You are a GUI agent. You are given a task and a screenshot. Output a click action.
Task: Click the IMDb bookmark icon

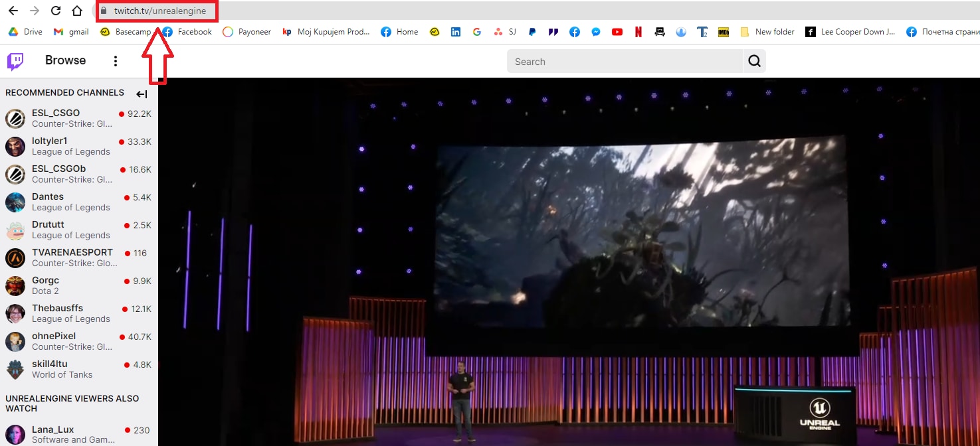pos(724,32)
